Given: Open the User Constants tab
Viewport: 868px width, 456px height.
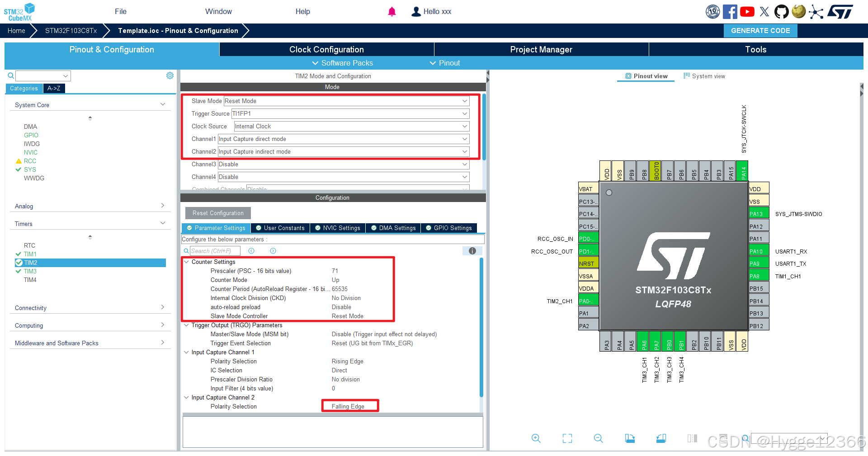Looking at the screenshot, I should pyautogui.click(x=280, y=228).
